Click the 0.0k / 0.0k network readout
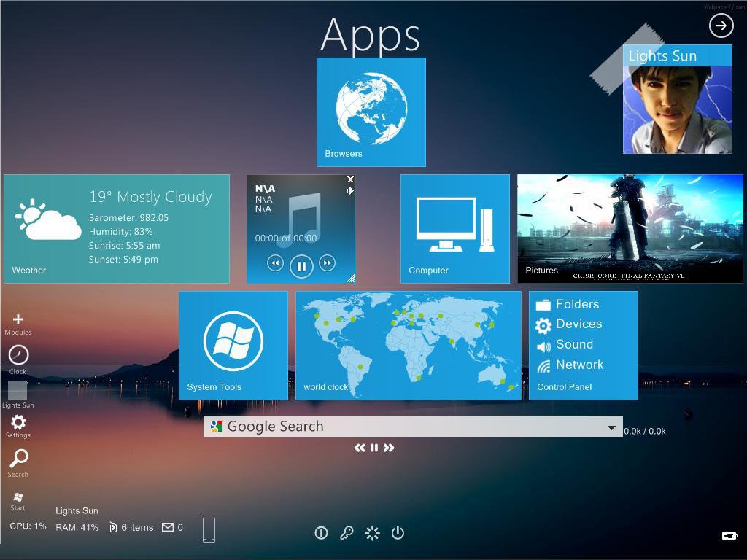This screenshot has width=747, height=560. (645, 432)
